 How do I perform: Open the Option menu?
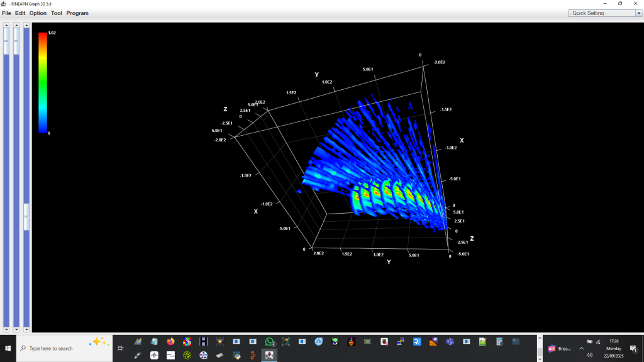(38, 13)
